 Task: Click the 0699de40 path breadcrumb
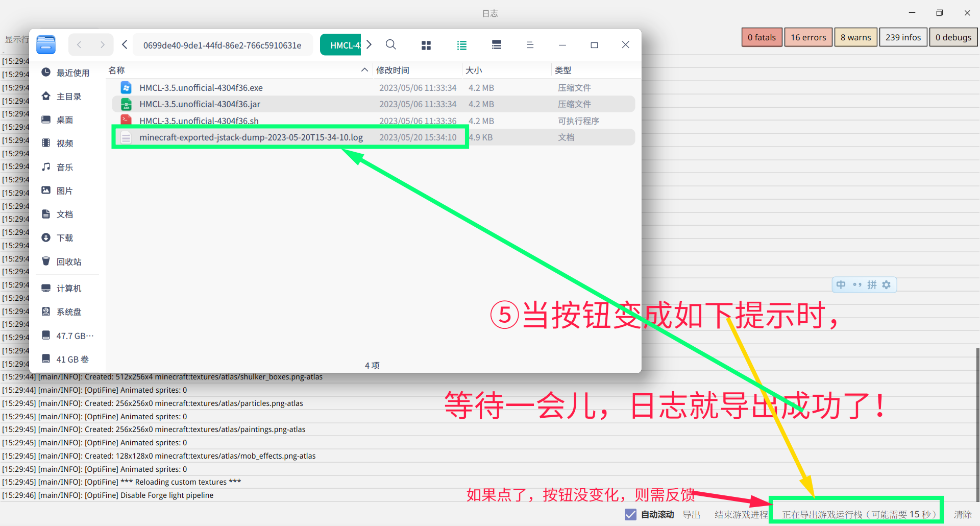[223, 45]
